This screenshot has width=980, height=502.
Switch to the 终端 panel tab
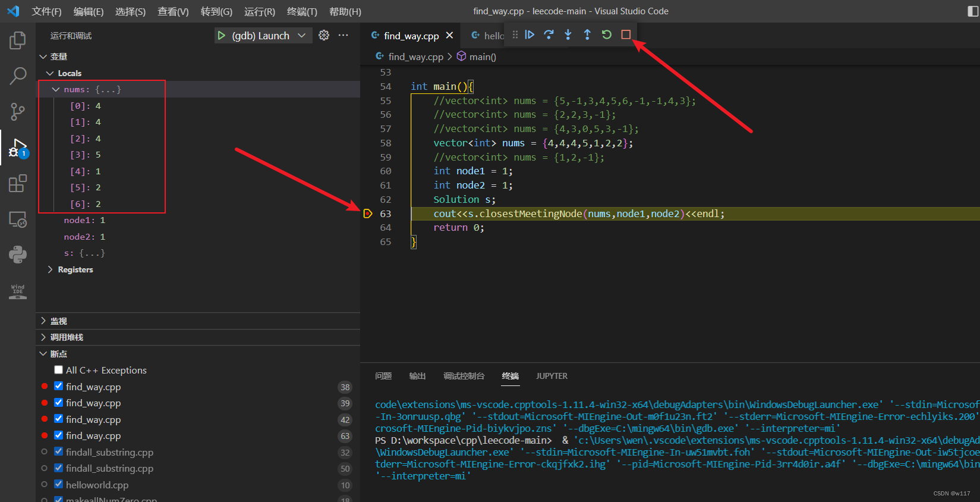point(511,376)
